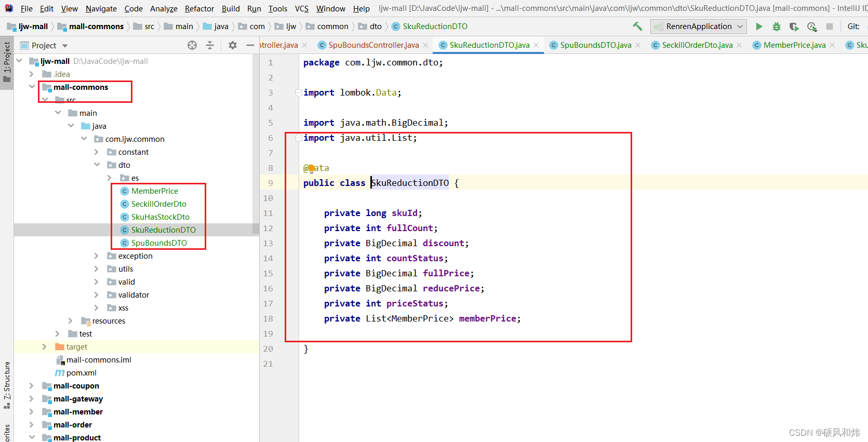Screen dimensions: 868x442
Task: Open the File menu
Action: tap(26, 8)
